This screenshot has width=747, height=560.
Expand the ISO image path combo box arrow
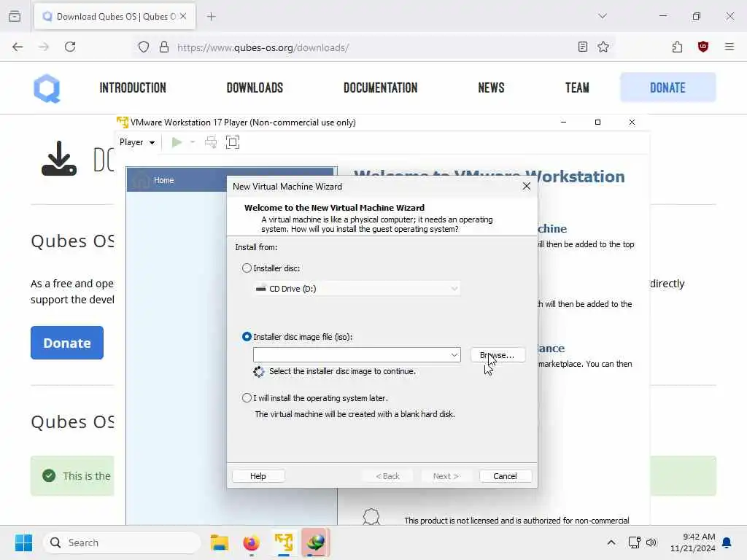[454, 355]
